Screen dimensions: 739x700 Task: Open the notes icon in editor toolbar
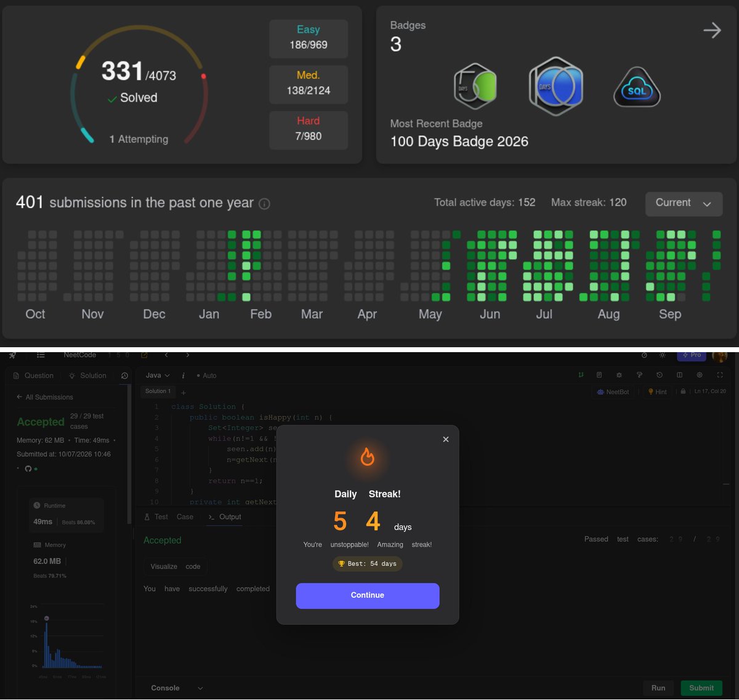click(599, 375)
